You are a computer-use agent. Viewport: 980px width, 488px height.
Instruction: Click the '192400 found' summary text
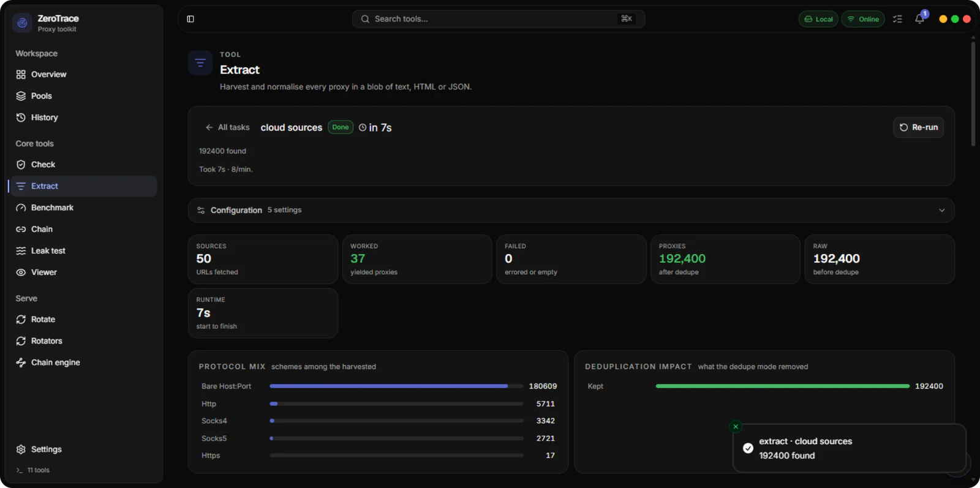pyautogui.click(x=222, y=151)
